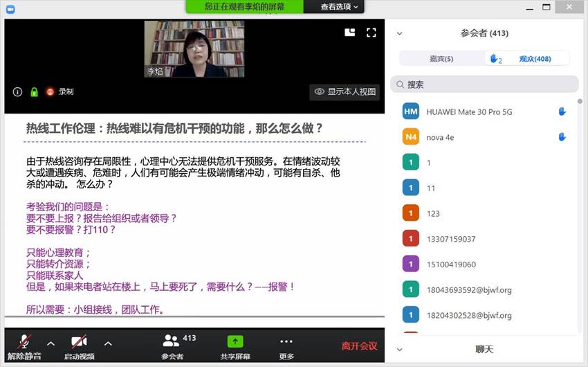This screenshot has height=367, width=588.
Task: Click the raised hand beside nova 4e
Action: [562, 137]
